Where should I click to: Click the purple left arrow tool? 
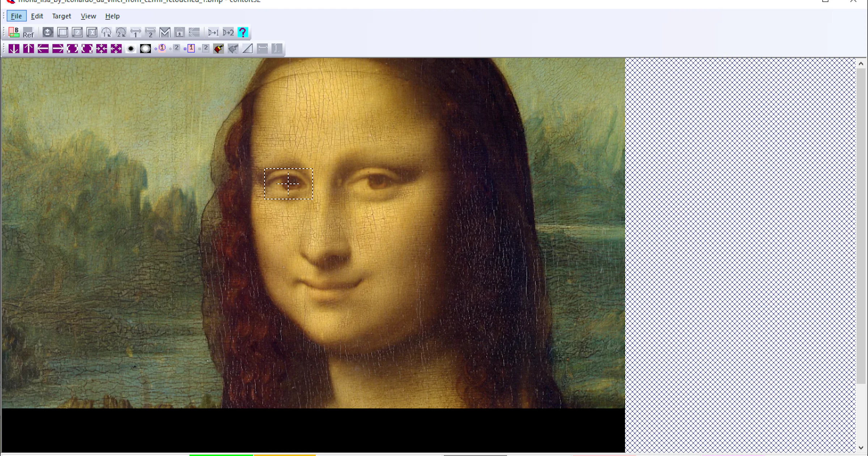(43, 48)
